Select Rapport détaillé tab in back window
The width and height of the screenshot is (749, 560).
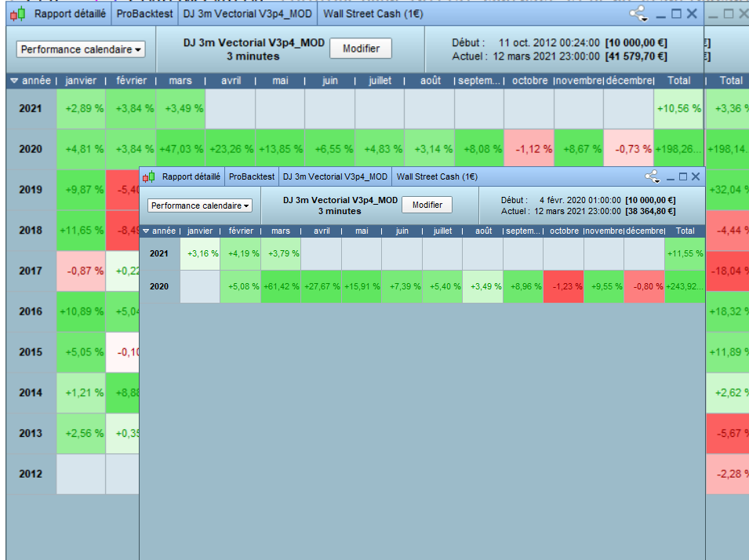[70, 14]
